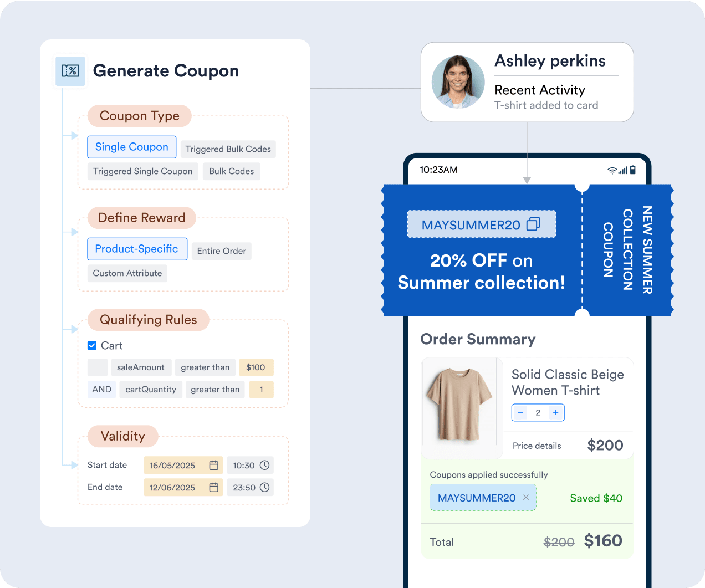Select Single Coupon type
Image resolution: width=705 pixels, height=588 pixels.
(x=132, y=147)
